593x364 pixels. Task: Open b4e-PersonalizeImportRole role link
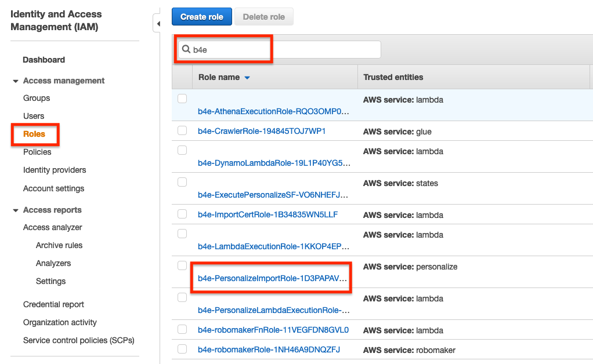(272, 278)
